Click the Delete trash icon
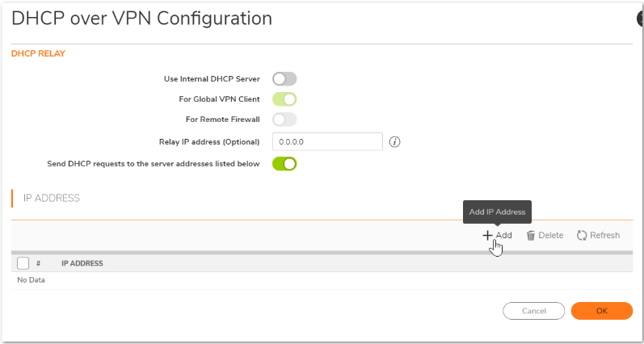 531,235
